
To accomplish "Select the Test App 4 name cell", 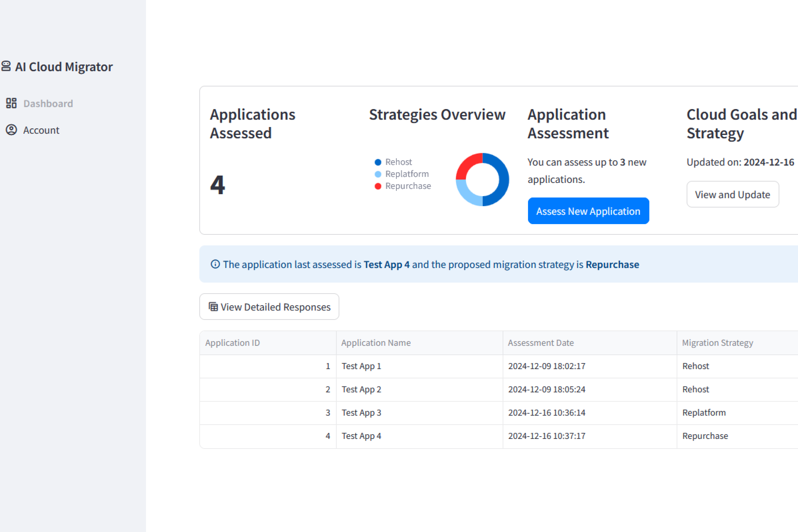I will pos(420,436).
